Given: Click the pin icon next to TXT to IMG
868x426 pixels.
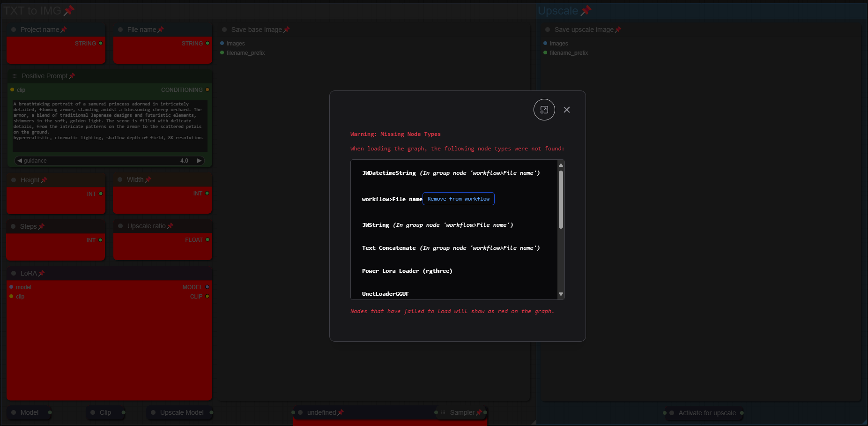Looking at the screenshot, I should click(x=69, y=10).
